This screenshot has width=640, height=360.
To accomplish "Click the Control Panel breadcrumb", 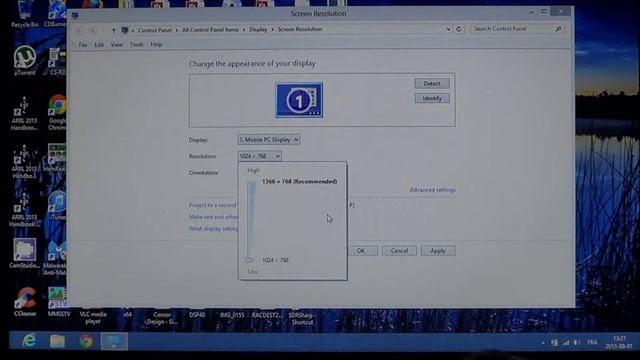I will 155,30.
